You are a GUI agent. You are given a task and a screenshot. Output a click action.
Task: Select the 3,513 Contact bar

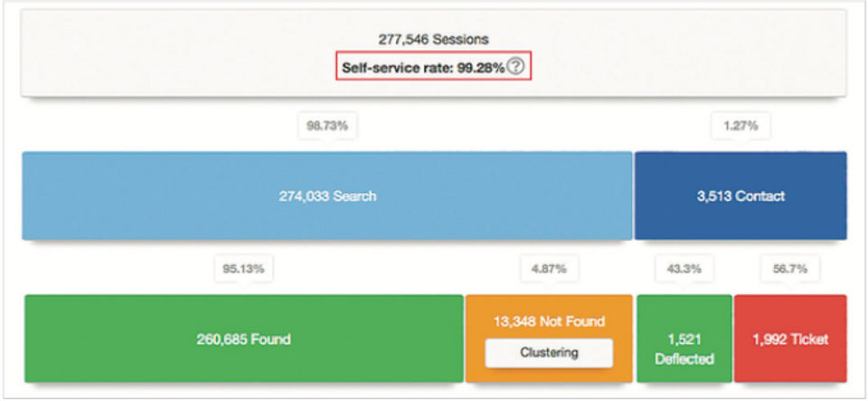click(x=741, y=196)
